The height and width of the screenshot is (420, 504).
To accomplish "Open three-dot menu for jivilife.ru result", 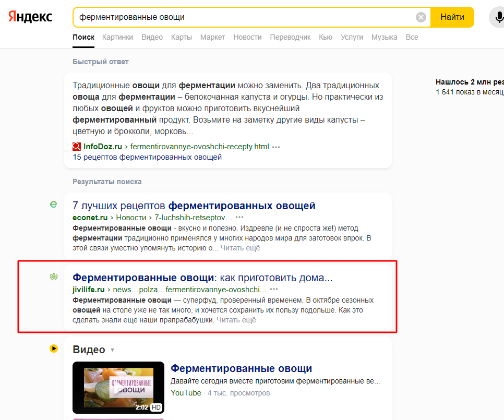I will [x=274, y=289].
